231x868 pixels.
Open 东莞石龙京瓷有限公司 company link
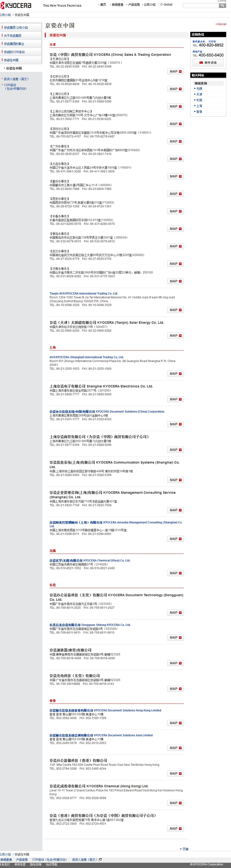click(90, 625)
